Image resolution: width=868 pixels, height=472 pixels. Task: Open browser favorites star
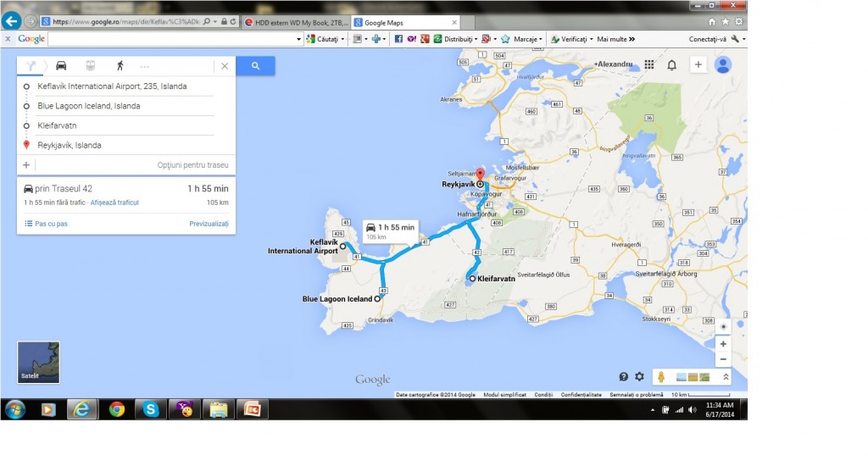726,21
